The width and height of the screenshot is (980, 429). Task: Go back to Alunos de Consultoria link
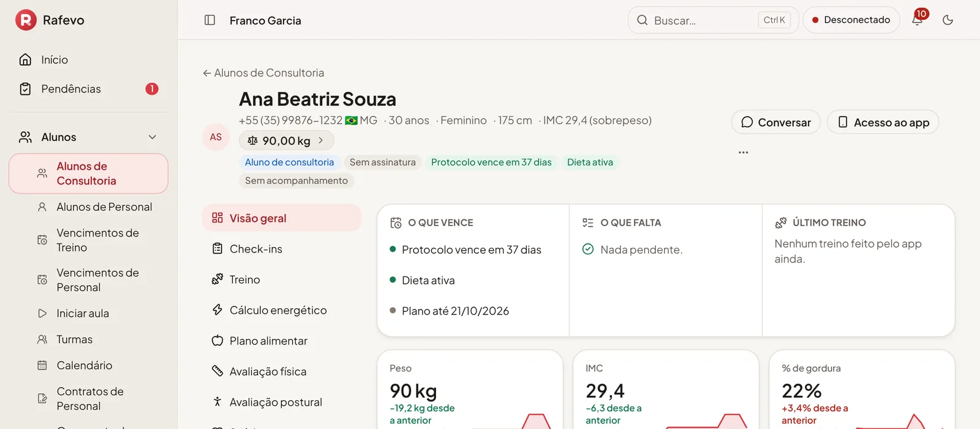263,73
